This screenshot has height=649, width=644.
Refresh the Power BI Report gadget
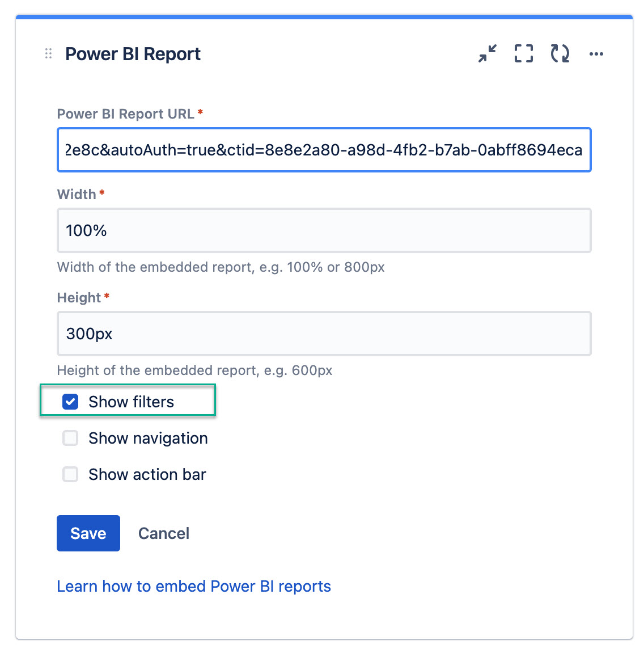pyautogui.click(x=560, y=54)
